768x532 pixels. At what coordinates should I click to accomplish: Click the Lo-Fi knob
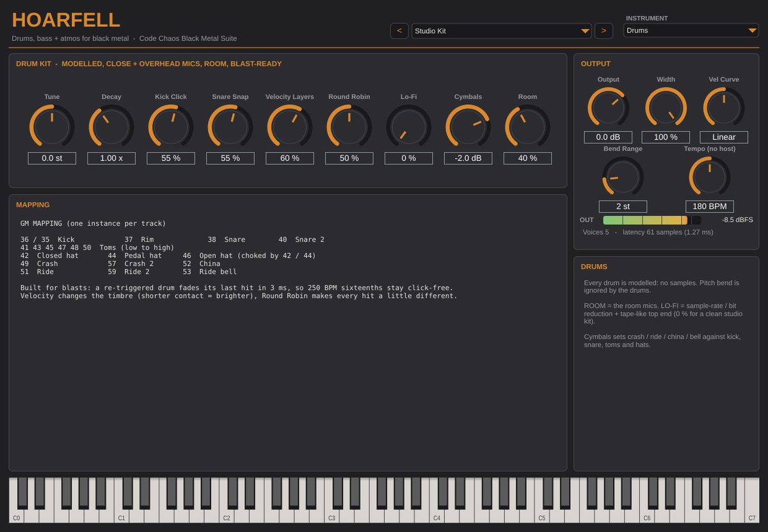tap(409, 127)
